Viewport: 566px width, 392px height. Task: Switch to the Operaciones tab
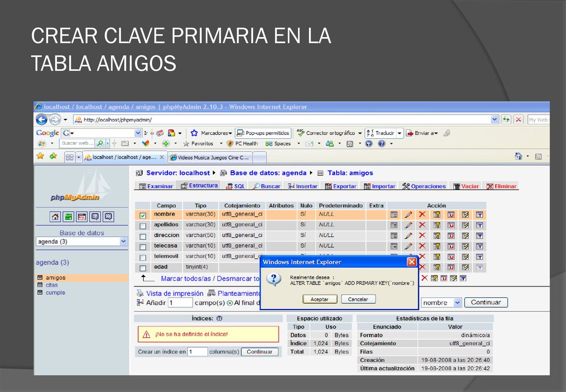tap(424, 186)
